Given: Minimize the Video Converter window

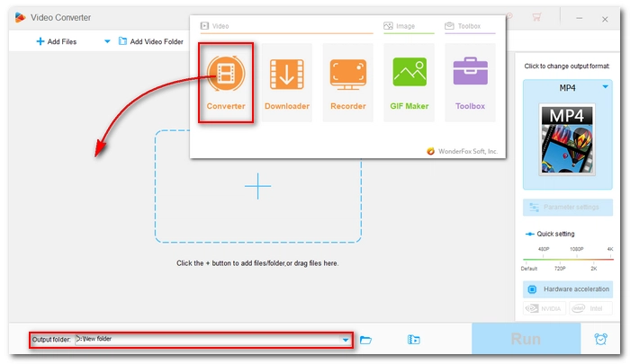Looking at the screenshot, I should (x=580, y=18).
